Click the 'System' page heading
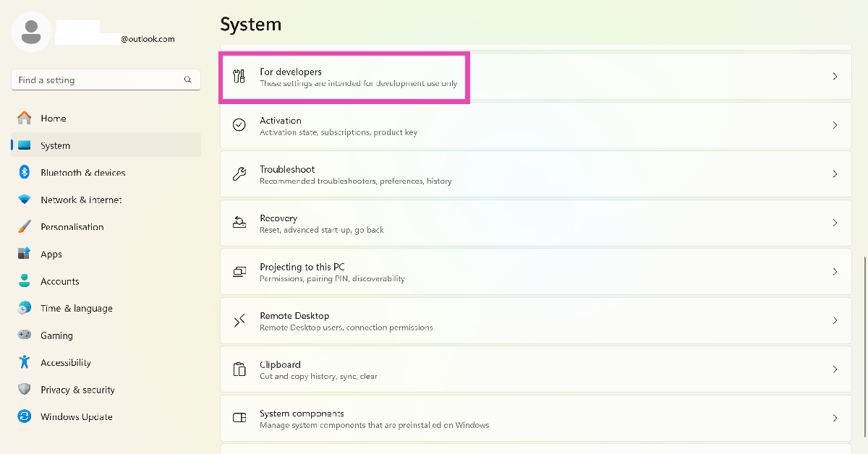Image resolution: width=868 pixels, height=454 pixels. (250, 25)
